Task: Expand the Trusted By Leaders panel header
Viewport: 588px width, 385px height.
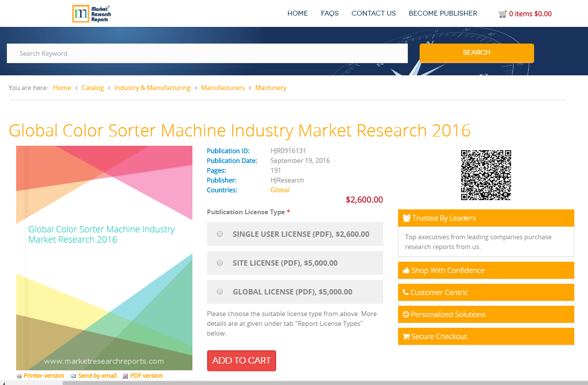Action: [x=486, y=218]
